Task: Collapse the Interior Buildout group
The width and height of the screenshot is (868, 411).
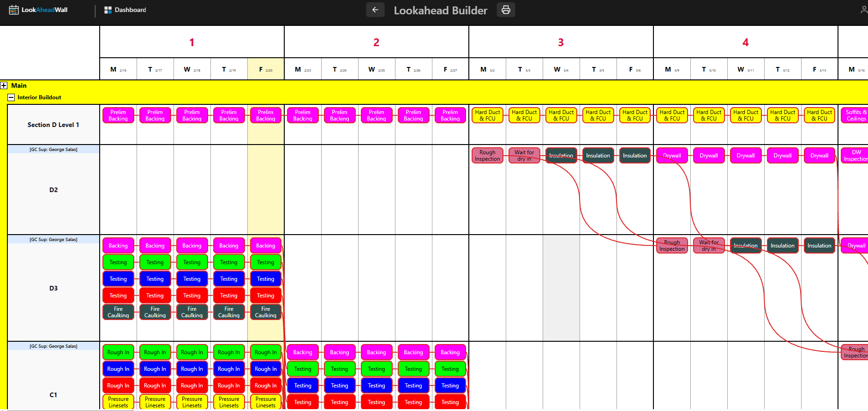Action: pyautogui.click(x=11, y=97)
